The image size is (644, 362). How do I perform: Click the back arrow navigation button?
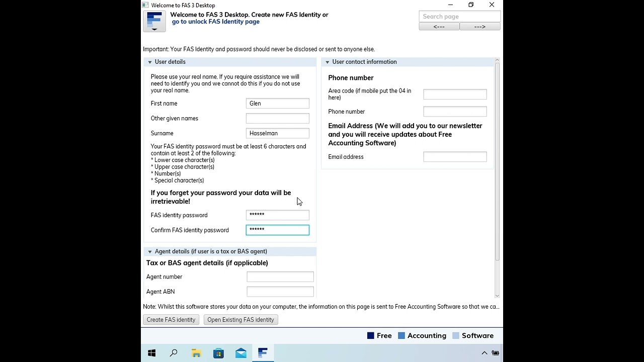[439, 27]
